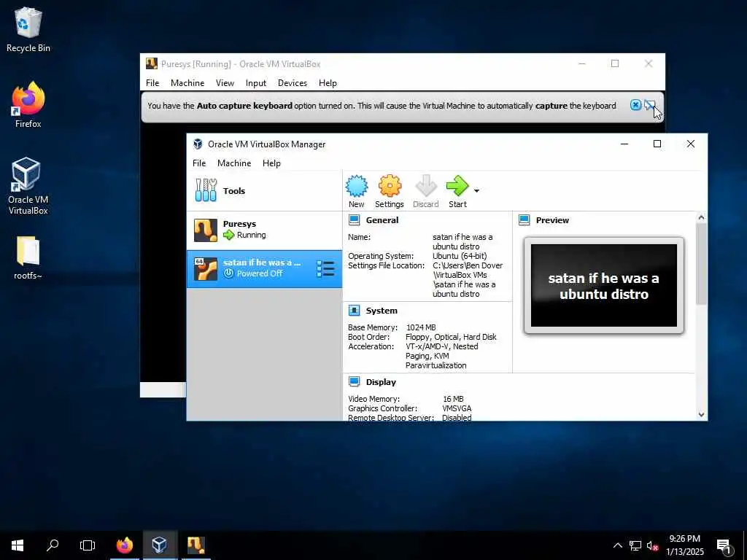This screenshot has width=747, height=560.
Task: Select Oracle VM VirtualBox desktop shortcut
Action: pos(28,186)
